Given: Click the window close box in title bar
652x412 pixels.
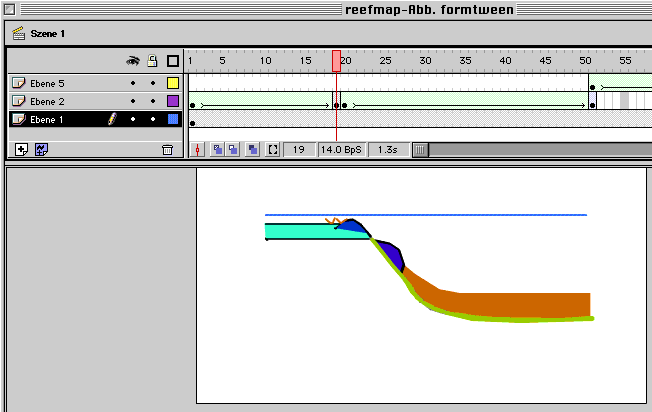Looking at the screenshot, I should click(x=10, y=9).
